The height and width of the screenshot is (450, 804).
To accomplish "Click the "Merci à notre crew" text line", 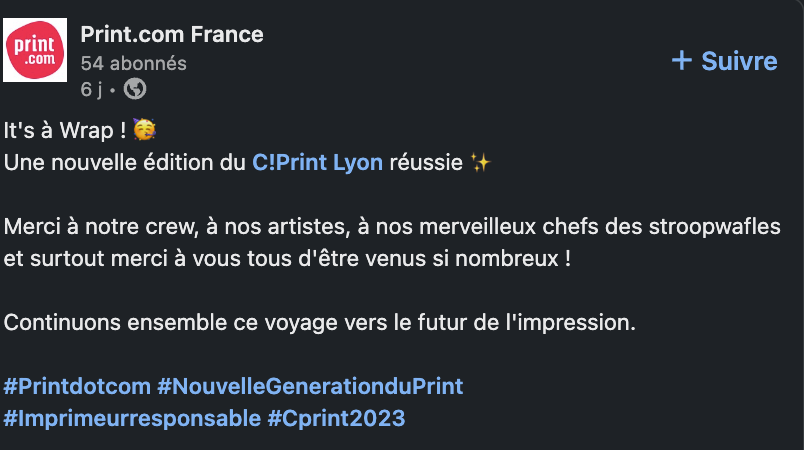I will 392,227.
